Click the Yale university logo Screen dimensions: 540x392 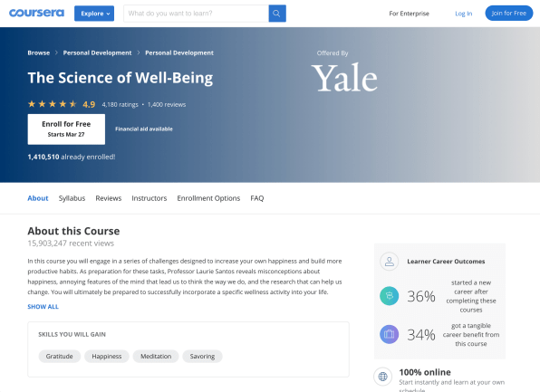click(344, 78)
